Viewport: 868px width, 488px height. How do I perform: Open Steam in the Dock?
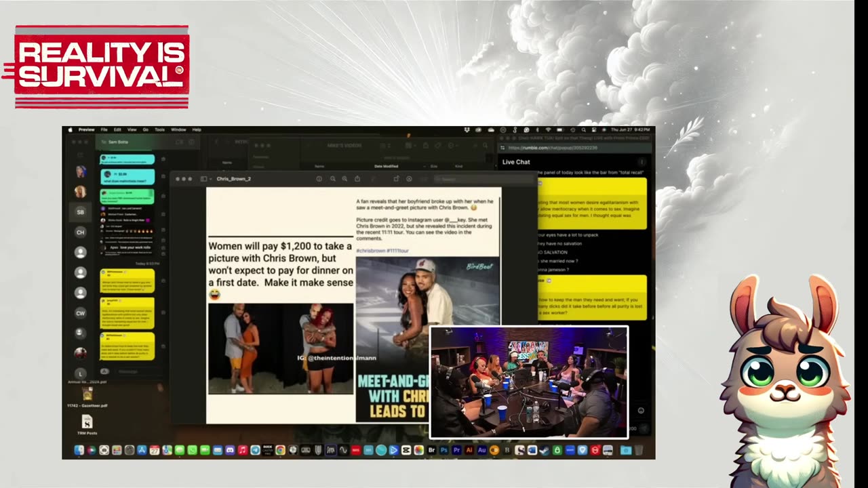[545, 450]
